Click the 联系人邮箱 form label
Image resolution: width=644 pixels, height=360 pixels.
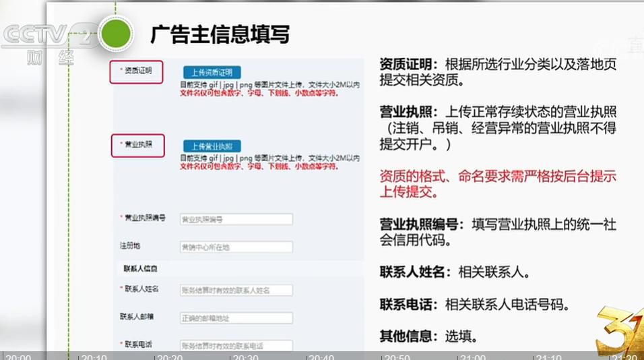click(137, 316)
